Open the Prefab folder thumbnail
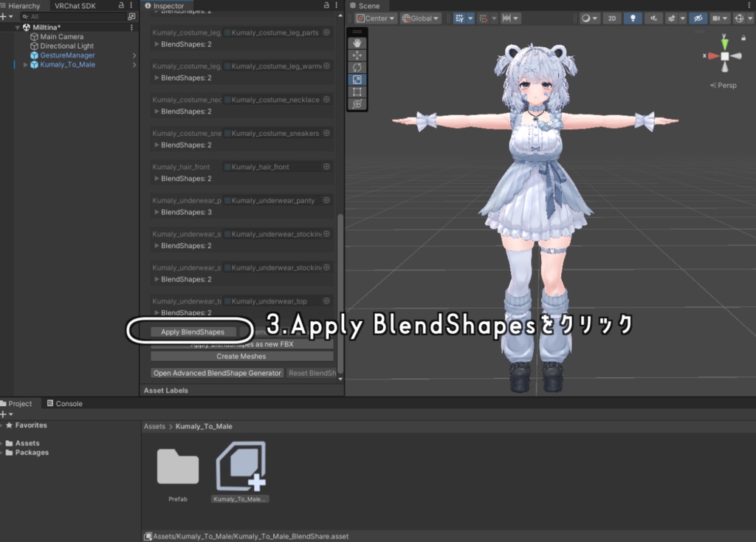 (x=178, y=466)
